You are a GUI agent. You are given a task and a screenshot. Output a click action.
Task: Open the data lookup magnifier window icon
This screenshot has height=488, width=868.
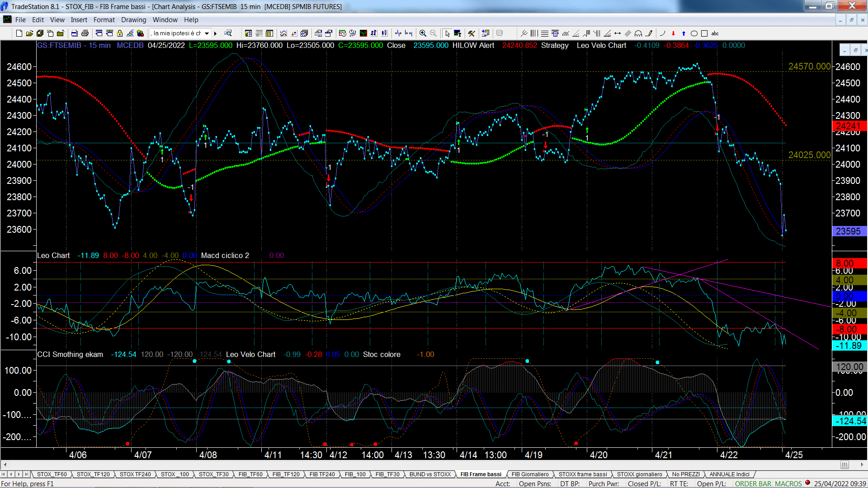tap(228, 33)
